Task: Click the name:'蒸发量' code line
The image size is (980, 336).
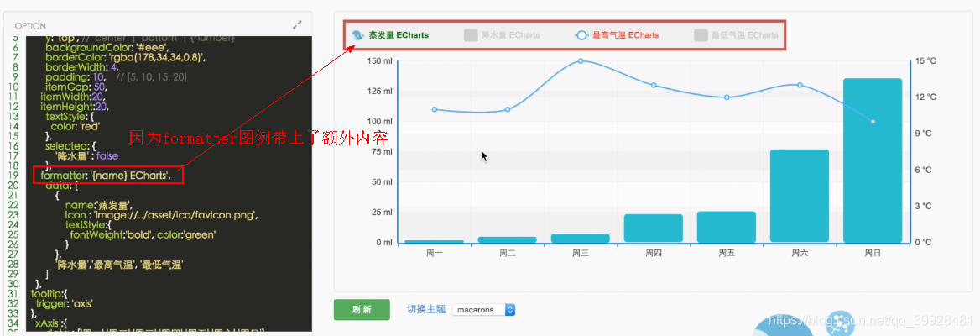Action: click(x=97, y=205)
